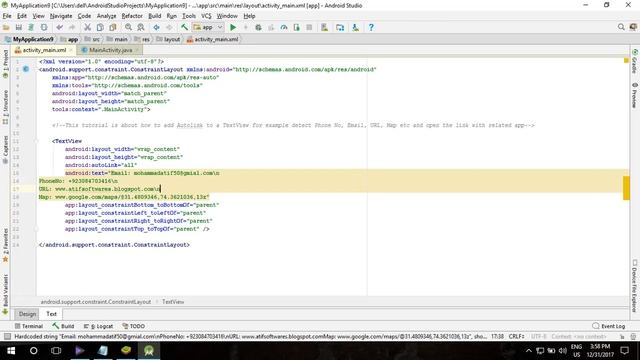Viewport: 640px width, 360px height.
Task: Click the Android Studio taskbar icon
Action: tap(149, 351)
